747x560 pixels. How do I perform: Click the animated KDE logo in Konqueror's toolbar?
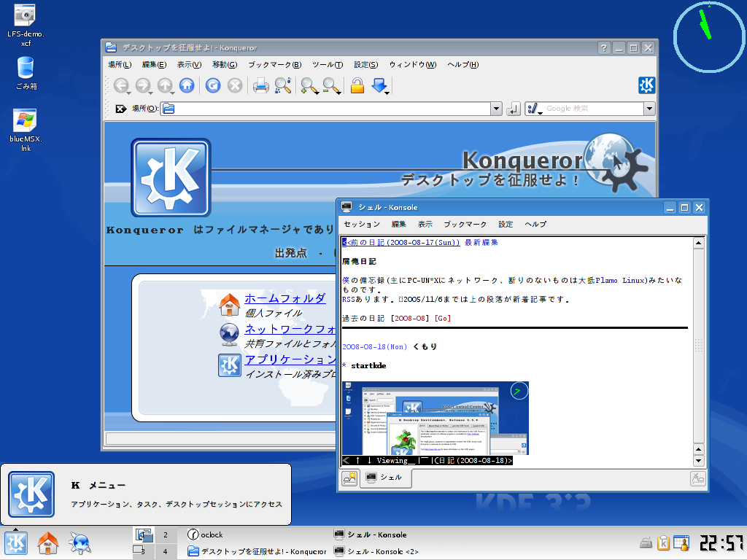(x=646, y=85)
